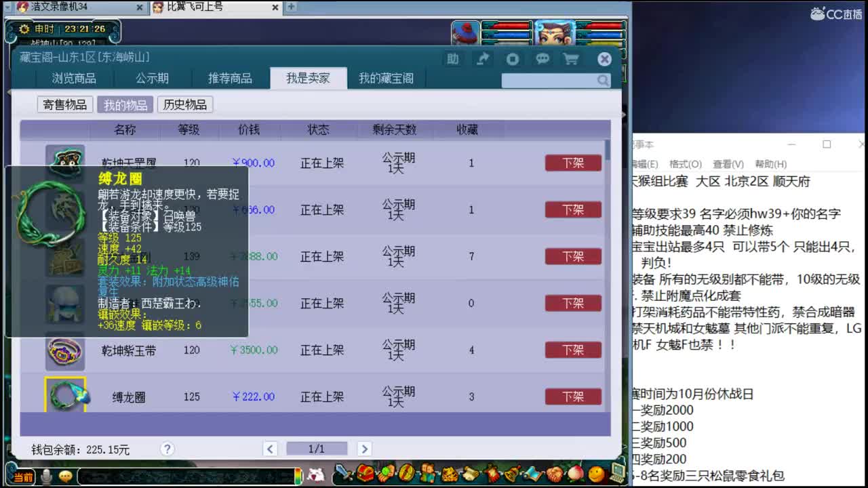This screenshot has height=488, width=868.
Task: Click the 1/1 page indicator field
Action: (x=317, y=449)
